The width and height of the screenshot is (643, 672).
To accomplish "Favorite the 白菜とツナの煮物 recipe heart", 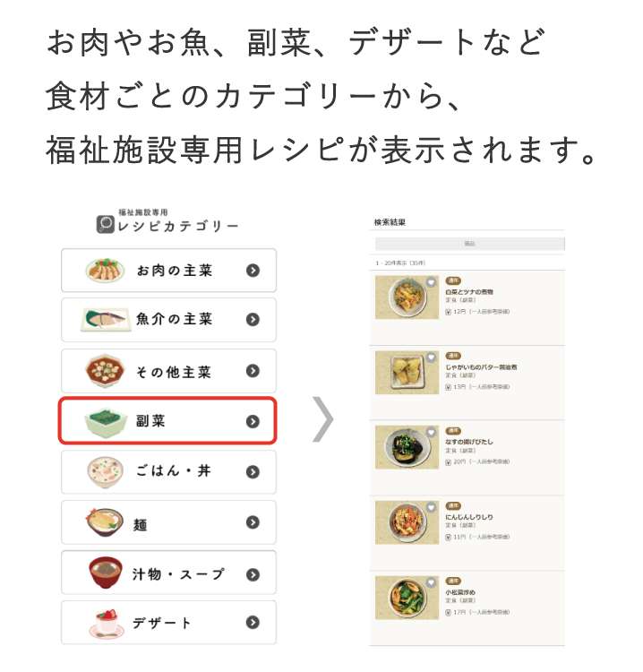I will click(431, 282).
